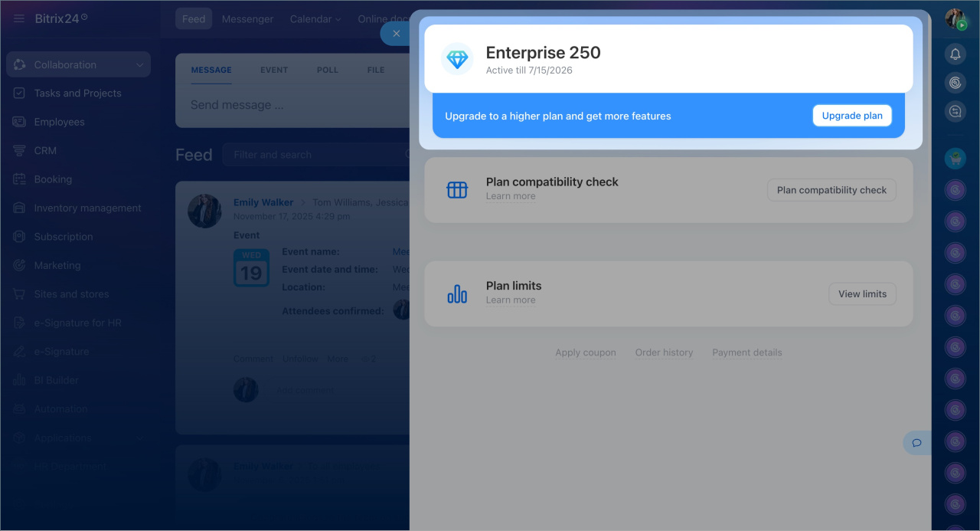Image resolution: width=980 pixels, height=531 pixels.
Task: Click the shopping cart icon in right sidebar
Action: pos(955,159)
